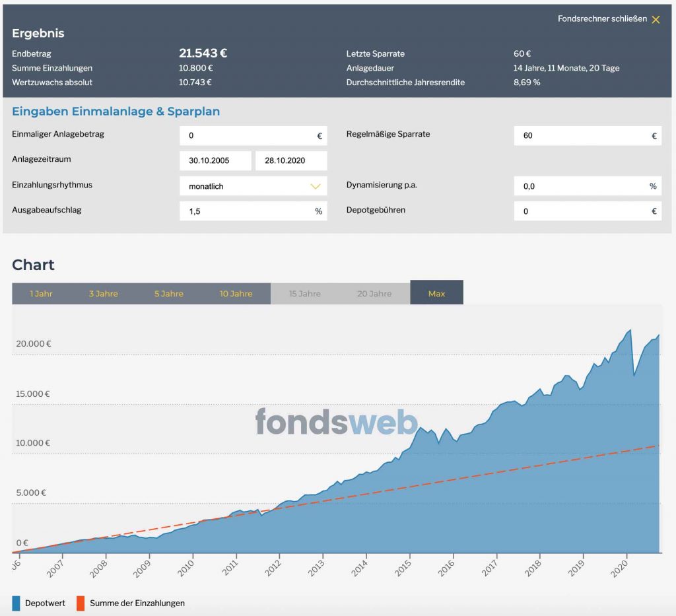The image size is (676, 616).
Task: Switch chart to 3 Jahre
Action: pos(104,294)
